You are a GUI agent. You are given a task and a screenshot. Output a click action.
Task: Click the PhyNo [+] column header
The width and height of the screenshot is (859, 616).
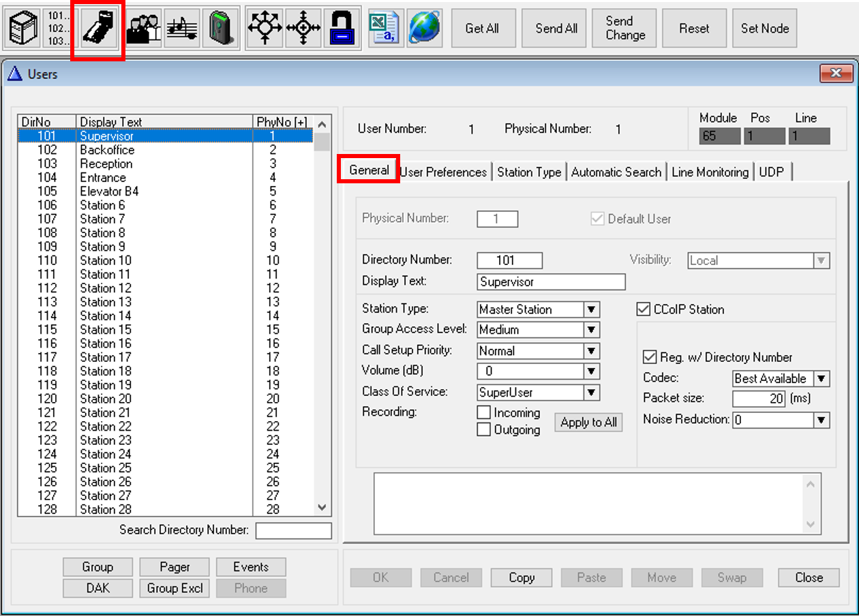[x=283, y=122]
